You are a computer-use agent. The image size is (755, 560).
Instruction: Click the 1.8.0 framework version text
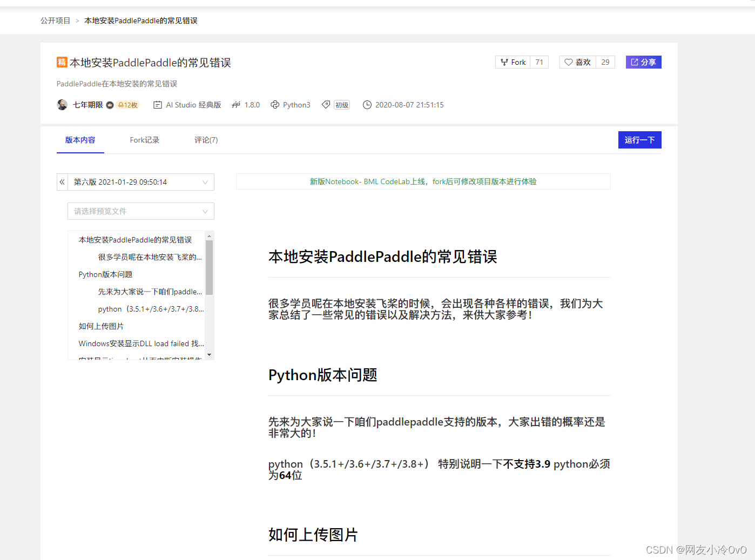click(x=252, y=105)
